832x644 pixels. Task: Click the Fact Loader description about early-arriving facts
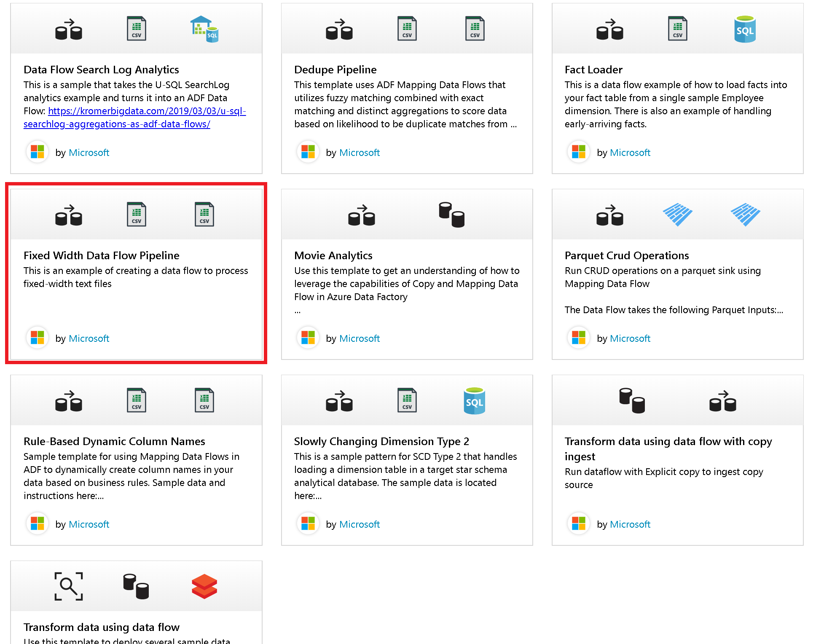click(x=676, y=105)
